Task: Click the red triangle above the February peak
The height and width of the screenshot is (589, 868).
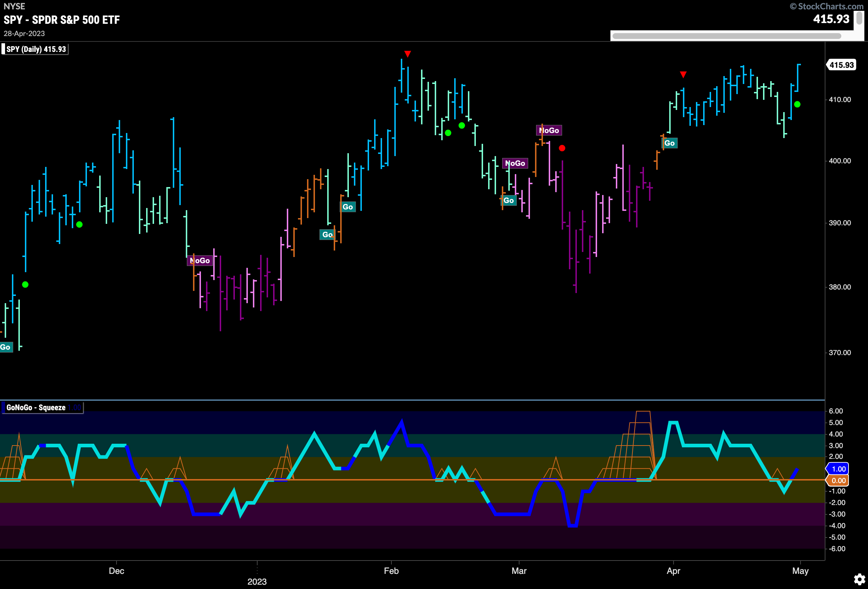Action: [407, 54]
